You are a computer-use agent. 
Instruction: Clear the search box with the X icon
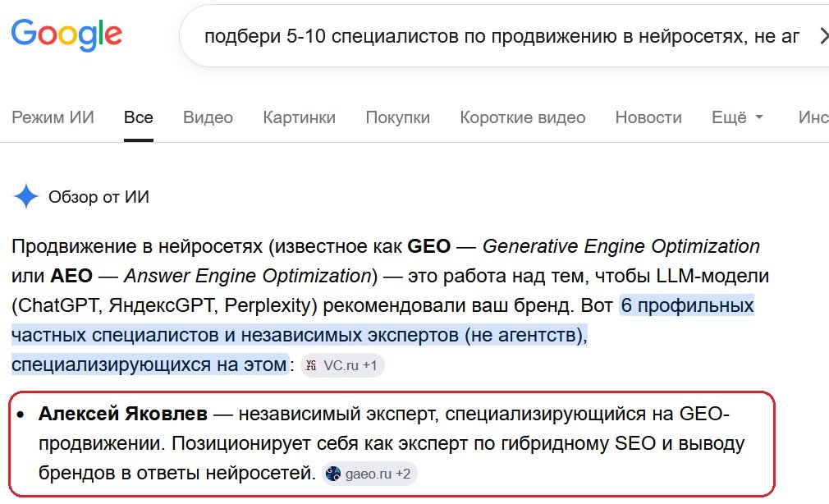pyautogui.click(x=824, y=36)
